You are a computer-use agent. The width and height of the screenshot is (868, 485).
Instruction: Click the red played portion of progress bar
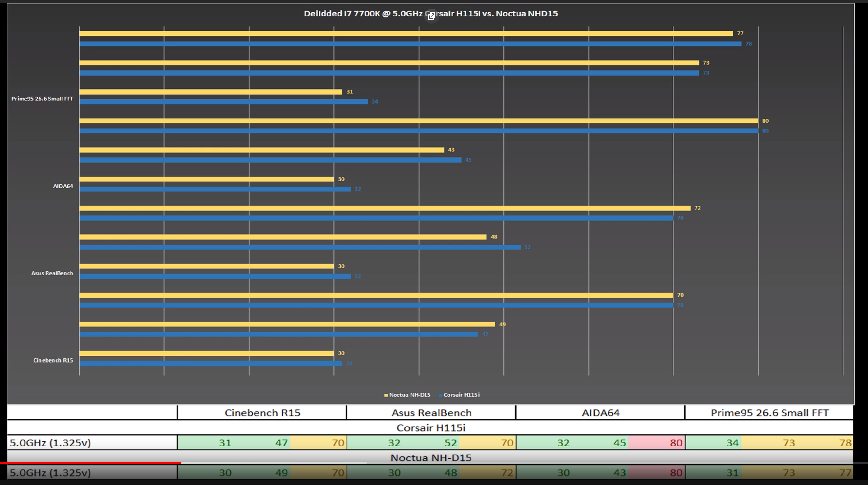pyautogui.click(x=91, y=463)
